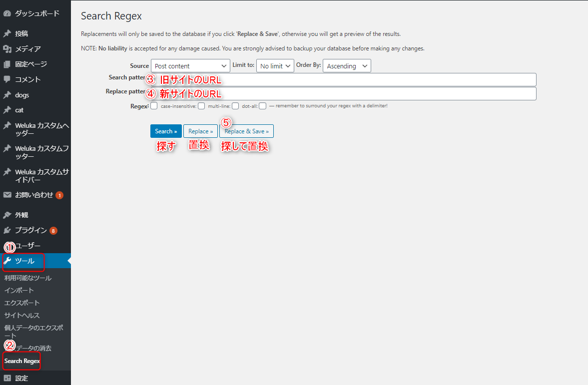Screen dimensions: 588x385
Task: Click the notification badge on お問い合わせ
Action: [x=59, y=195]
